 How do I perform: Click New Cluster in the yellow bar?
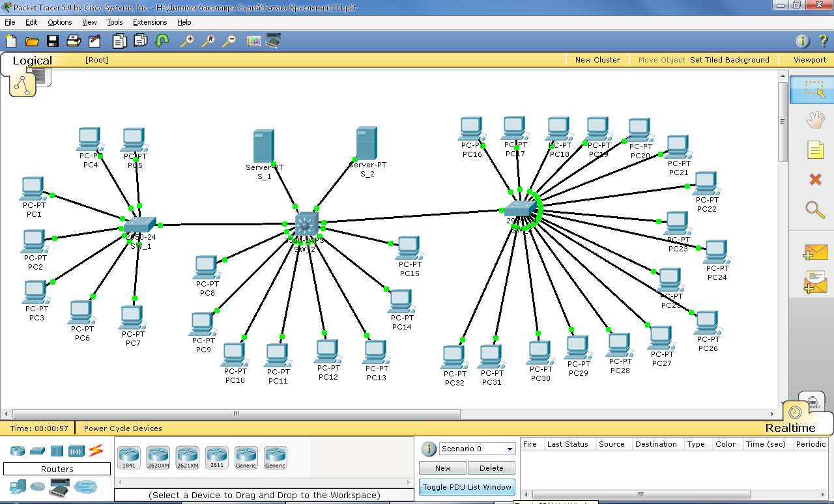point(597,60)
